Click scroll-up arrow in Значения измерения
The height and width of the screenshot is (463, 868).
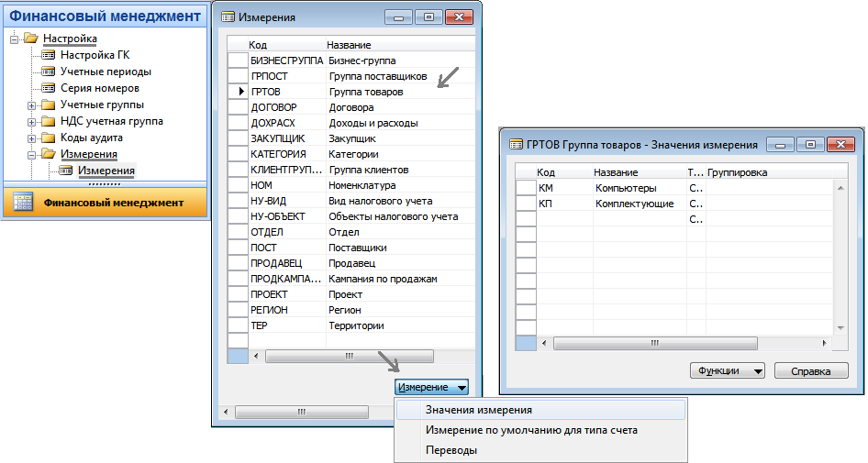pos(840,188)
